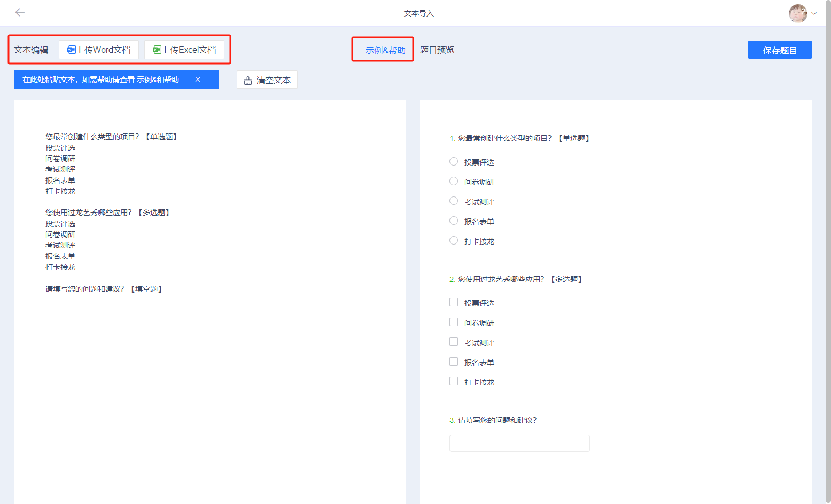Open the user avatar profile picture
The image size is (831, 504).
click(798, 13)
